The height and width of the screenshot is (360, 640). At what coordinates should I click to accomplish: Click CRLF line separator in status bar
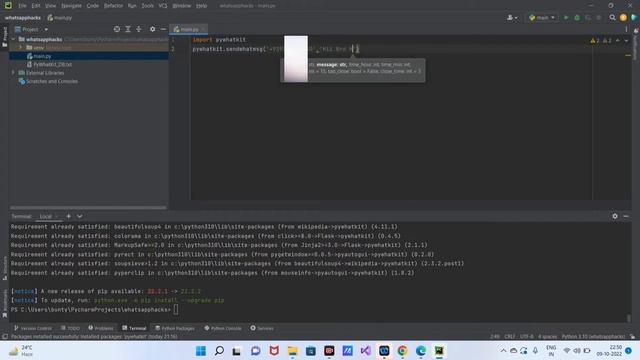coord(509,337)
